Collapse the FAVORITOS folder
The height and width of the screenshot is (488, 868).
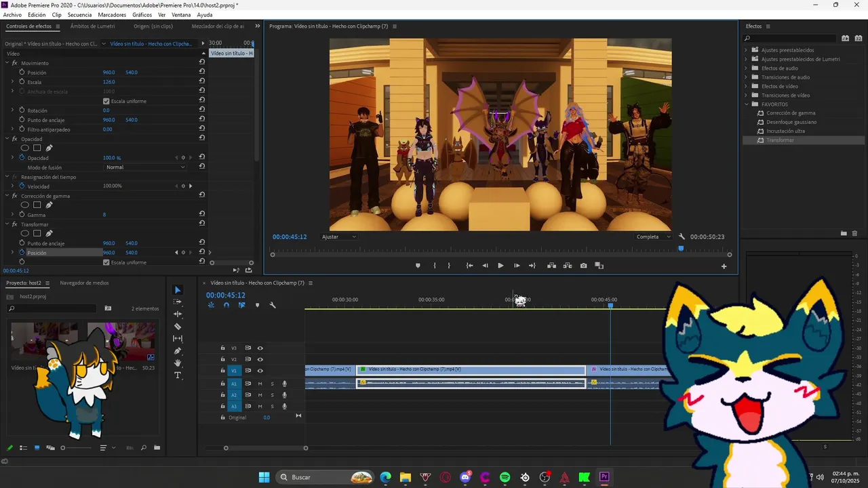click(746, 104)
